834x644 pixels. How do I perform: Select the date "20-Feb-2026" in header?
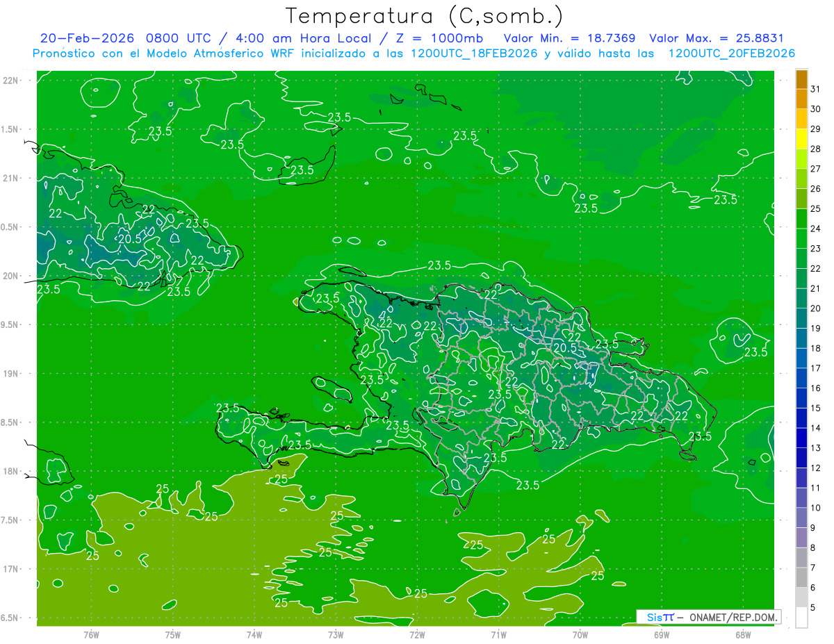[87, 38]
